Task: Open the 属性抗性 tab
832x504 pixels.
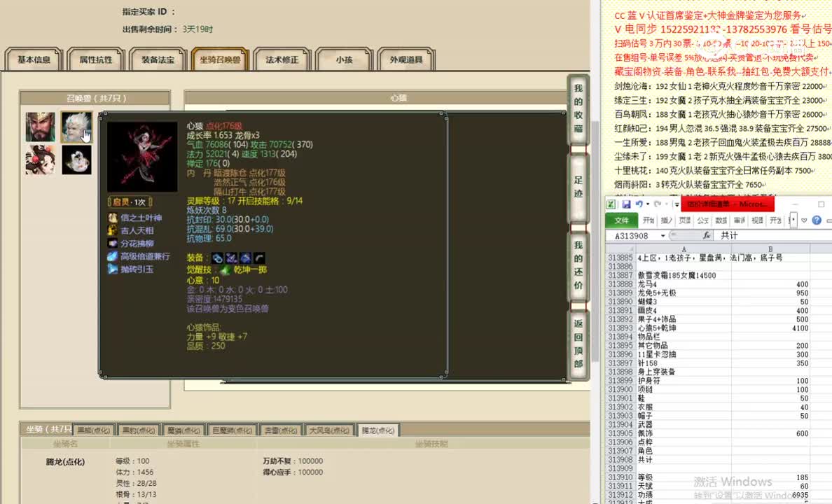Action: coord(96,59)
